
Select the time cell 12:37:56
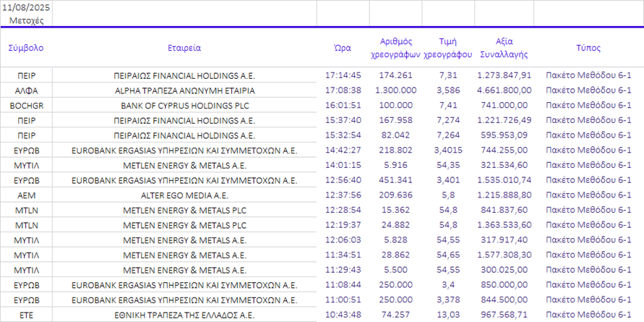pos(343,195)
